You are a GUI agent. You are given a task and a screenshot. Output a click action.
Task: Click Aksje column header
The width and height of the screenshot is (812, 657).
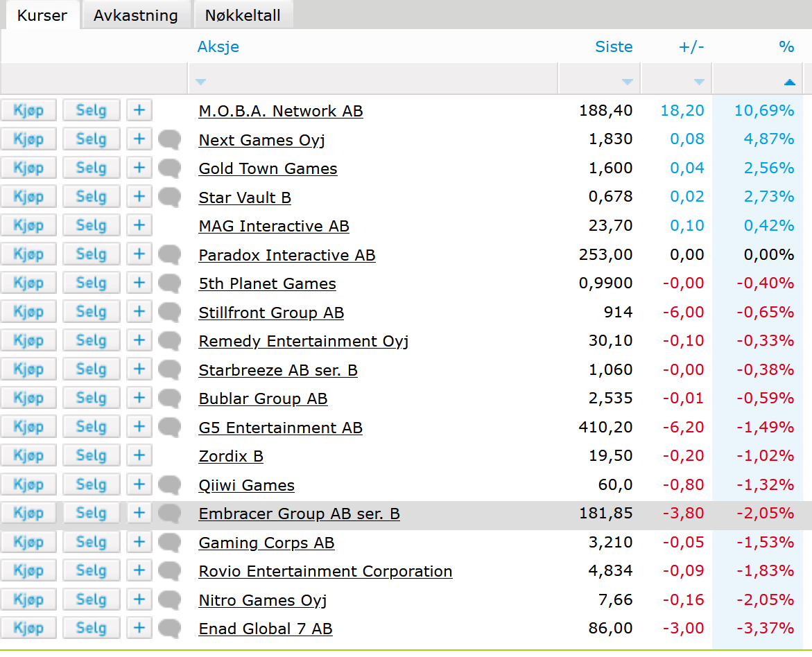[218, 46]
